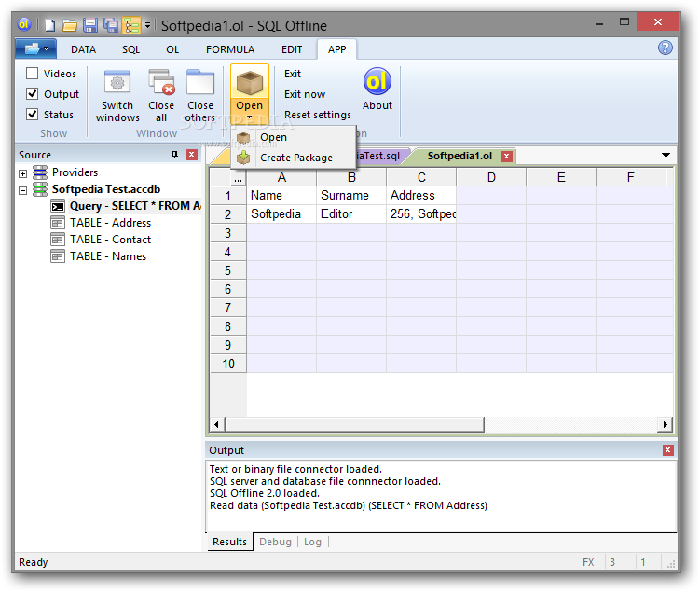Switch to the Debug output tab
Screen dimensions: 700x592
pyautogui.click(x=275, y=542)
